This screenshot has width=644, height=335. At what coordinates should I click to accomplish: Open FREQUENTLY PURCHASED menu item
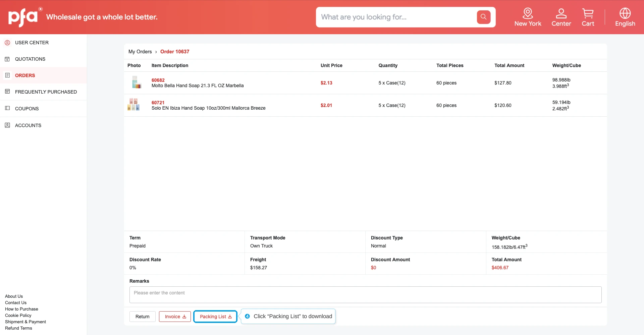pos(46,92)
